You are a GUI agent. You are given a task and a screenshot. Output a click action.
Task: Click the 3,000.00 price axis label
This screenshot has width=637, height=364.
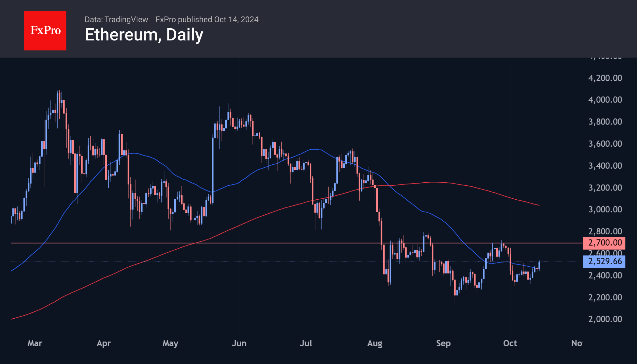coord(605,209)
